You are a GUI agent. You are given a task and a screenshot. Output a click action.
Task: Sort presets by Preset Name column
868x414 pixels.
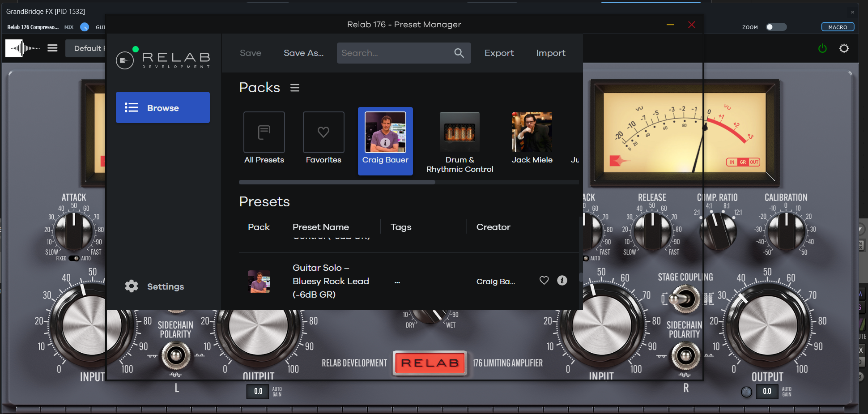pyautogui.click(x=321, y=227)
